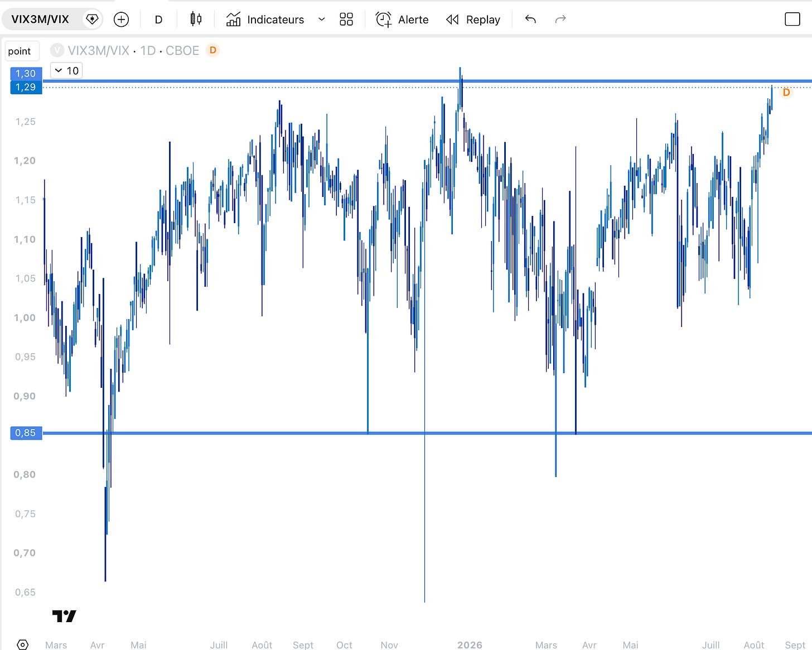
Task: Collapse the legend with the 10 chevron
Action: click(66, 71)
